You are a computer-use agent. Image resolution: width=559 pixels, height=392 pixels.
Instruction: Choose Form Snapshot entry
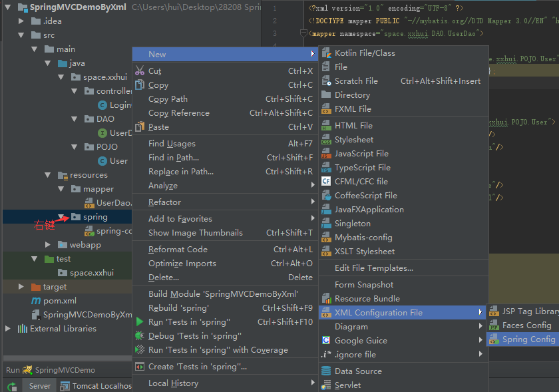click(x=403, y=285)
